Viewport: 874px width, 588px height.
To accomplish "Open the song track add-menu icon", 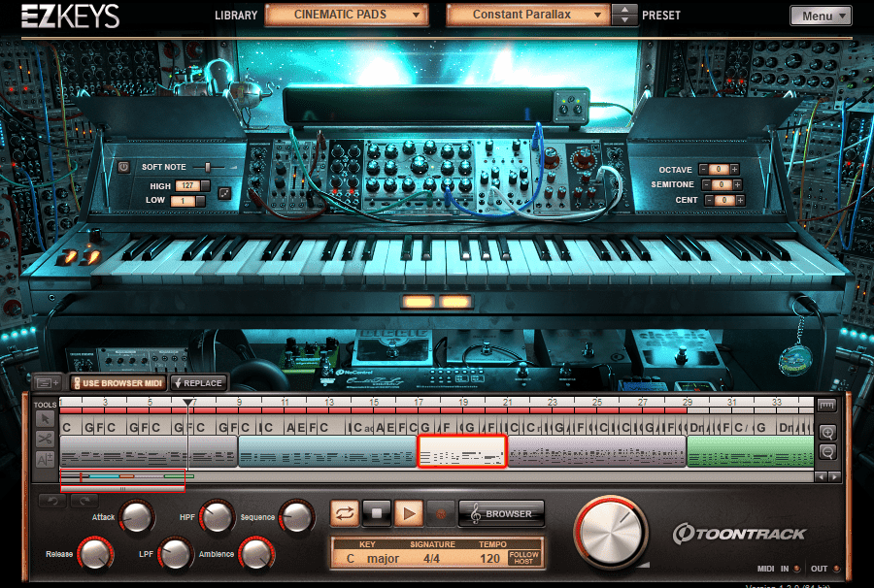I will pyautogui.click(x=48, y=382).
